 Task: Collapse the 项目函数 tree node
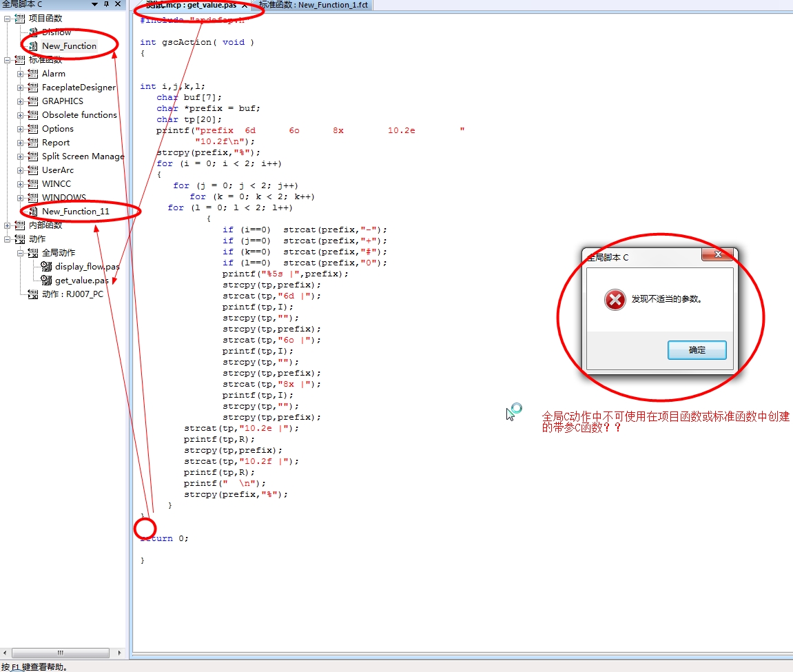click(7, 19)
